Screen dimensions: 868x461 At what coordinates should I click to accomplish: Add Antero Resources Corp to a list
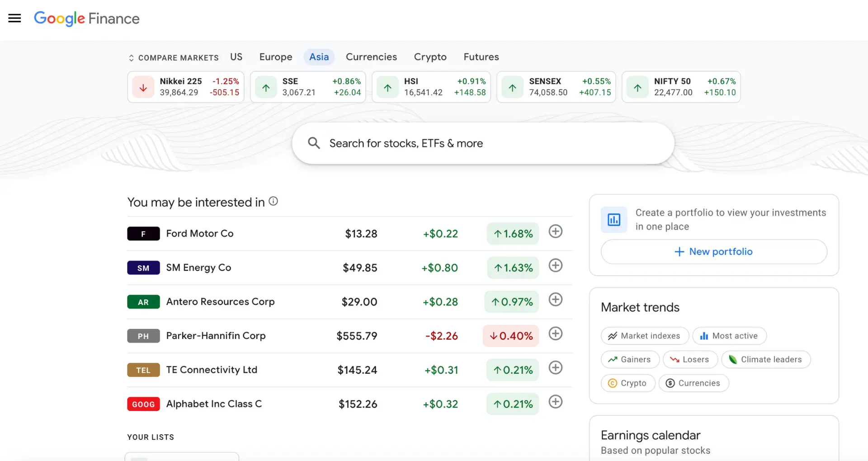tap(555, 299)
